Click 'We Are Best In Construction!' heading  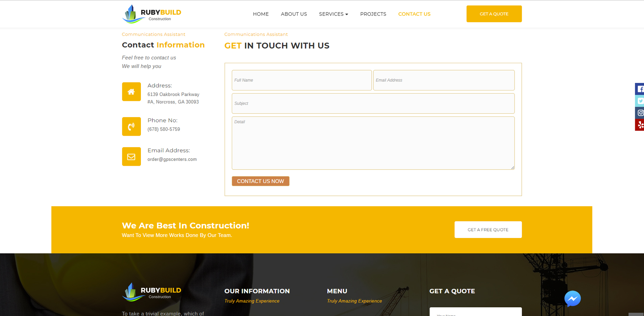pyautogui.click(x=185, y=226)
